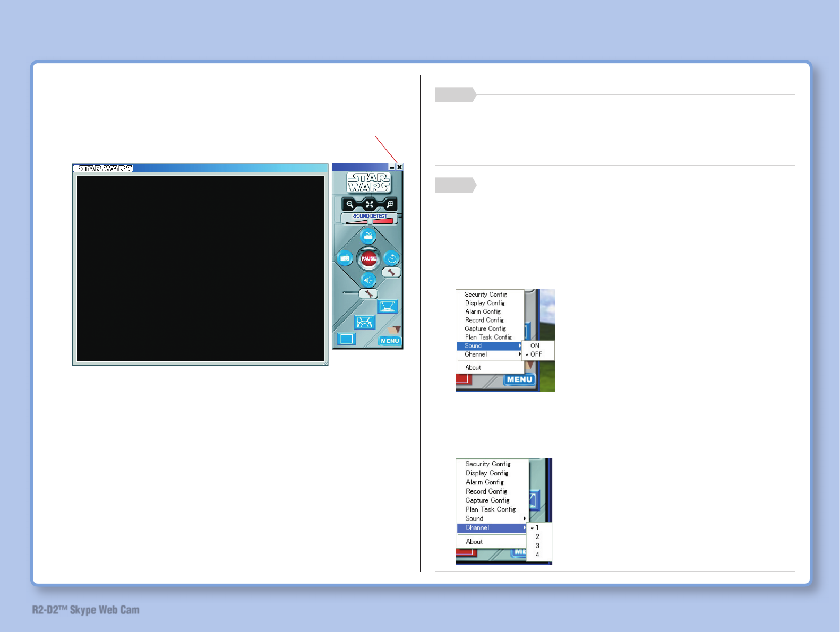Select the plain rectangle display mode icon

pyautogui.click(x=346, y=339)
